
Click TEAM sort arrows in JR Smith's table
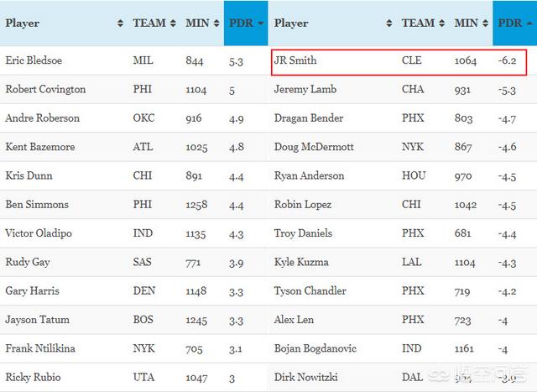tap(441, 24)
